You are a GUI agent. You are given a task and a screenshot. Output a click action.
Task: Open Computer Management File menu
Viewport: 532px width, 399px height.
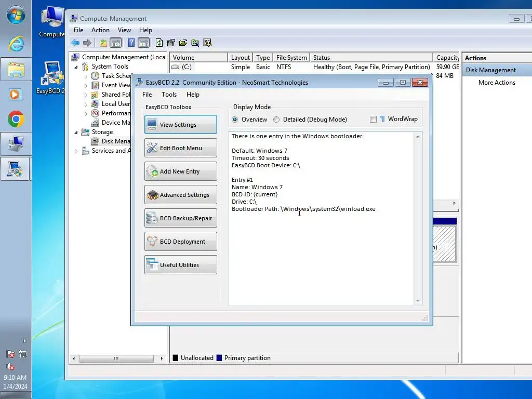click(x=78, y=30)
